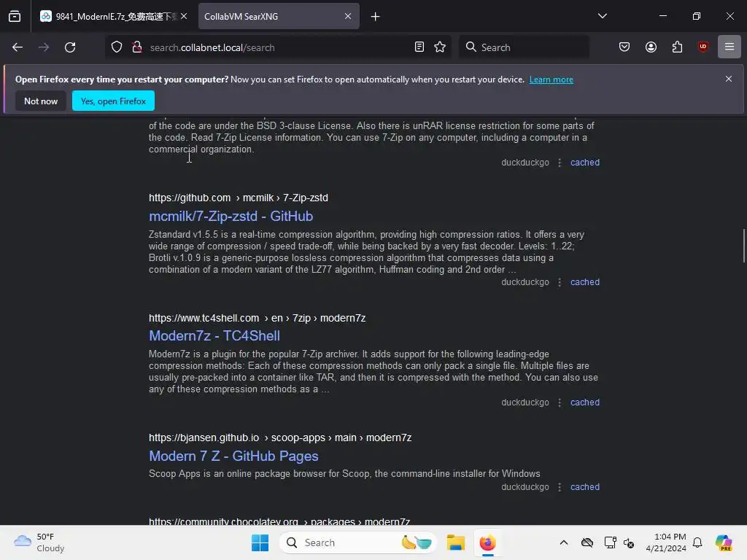This screenshot has height=560, width=747.
Task: Open the Firefox account icon
Action: coord(651,47)
